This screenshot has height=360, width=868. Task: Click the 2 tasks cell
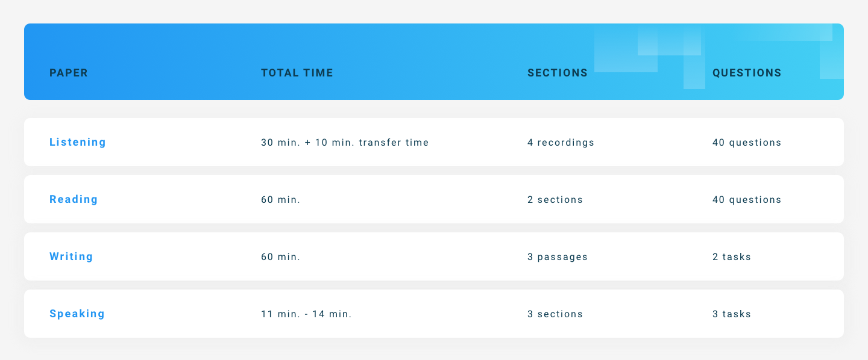pos(732,257)
